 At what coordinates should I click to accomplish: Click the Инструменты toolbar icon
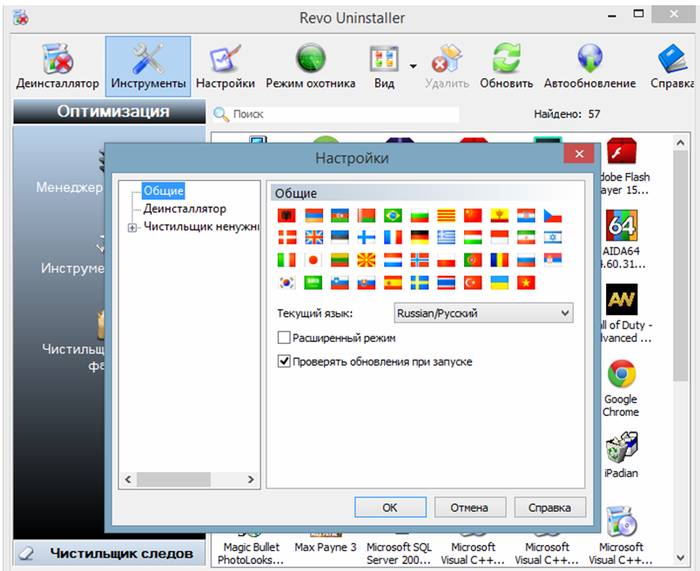(x=148, y=66)
